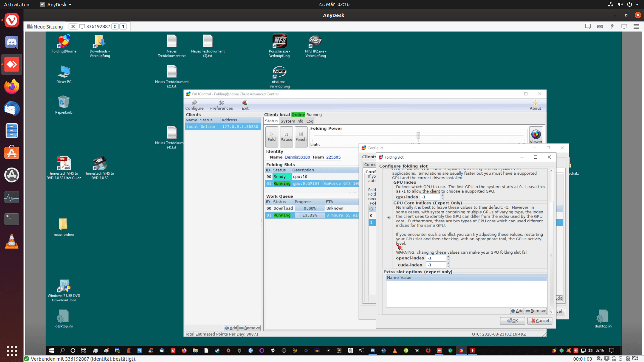Screen dimensions: 644x362
Task: Decrease the opencl-index value
Action: [x=448, y=260]
